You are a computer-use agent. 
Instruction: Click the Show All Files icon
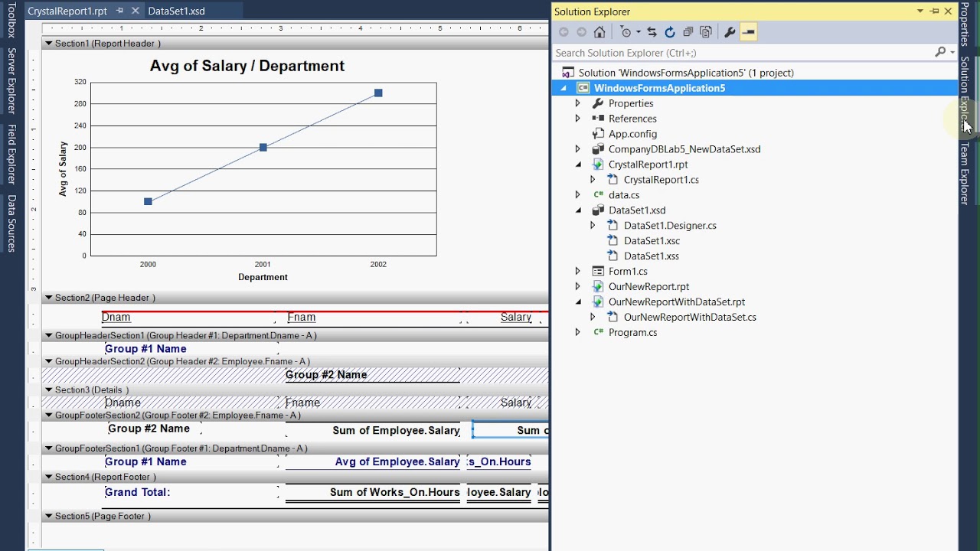(706, 32)
